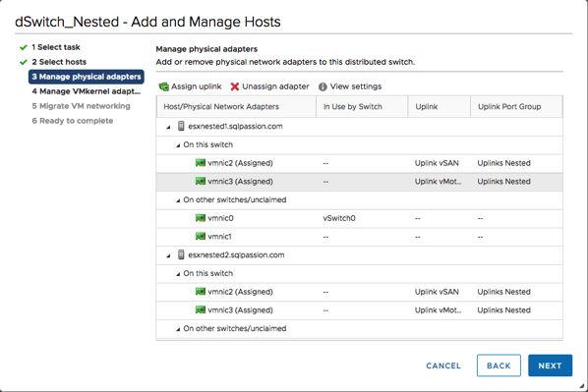Select vmnic3 (Assigned) row under esxnested2
Image resolution: width=588 pixels, height=392 pixels.
[359, 309]
